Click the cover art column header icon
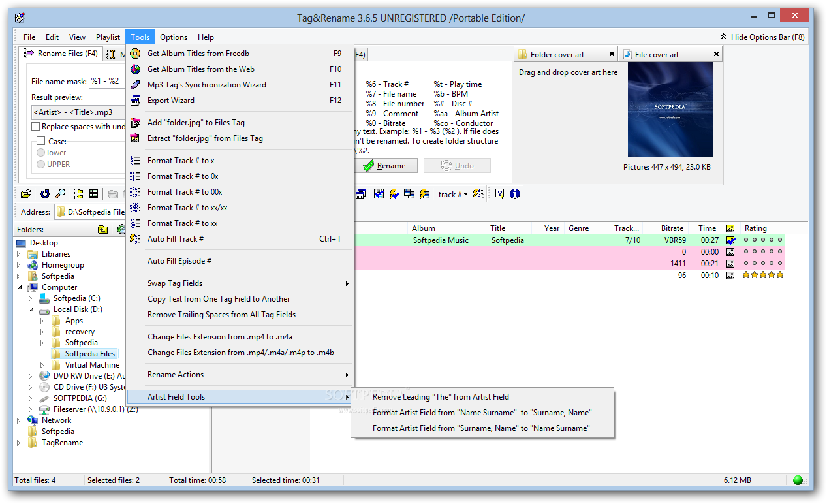827x504 pixels. (x=730, y=228)
